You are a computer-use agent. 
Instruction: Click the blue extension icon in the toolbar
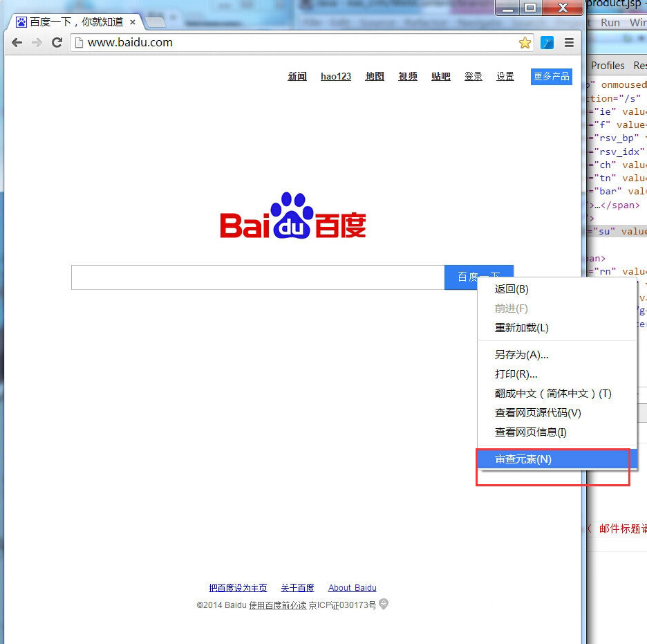click(x=547, y=42)
